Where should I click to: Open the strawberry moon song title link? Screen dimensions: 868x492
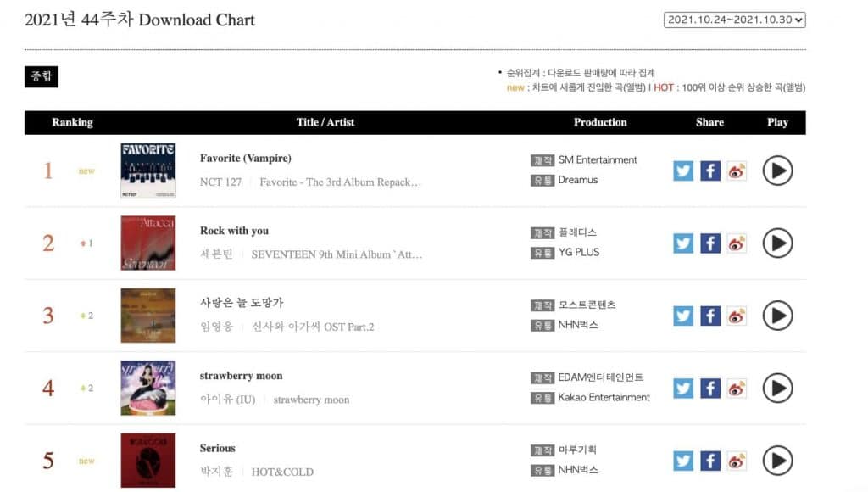[241, 376]
